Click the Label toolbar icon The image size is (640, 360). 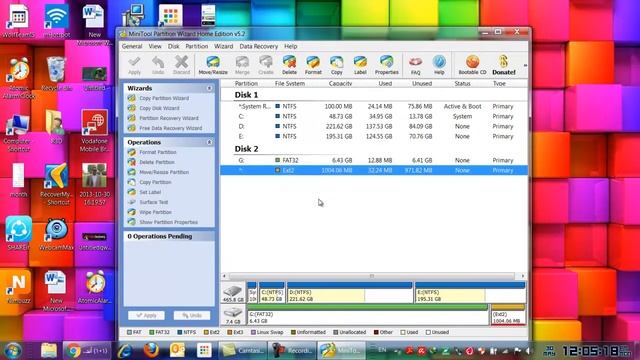(x=360, y=65)
